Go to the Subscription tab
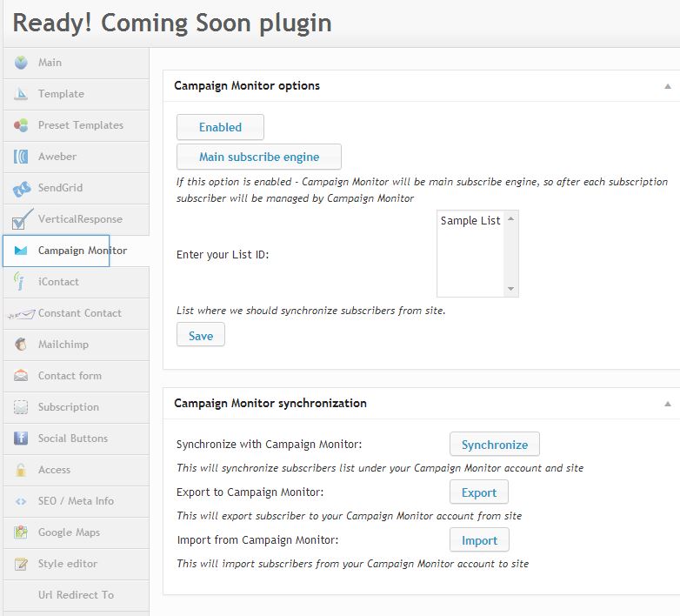 [x=77, y=407]
